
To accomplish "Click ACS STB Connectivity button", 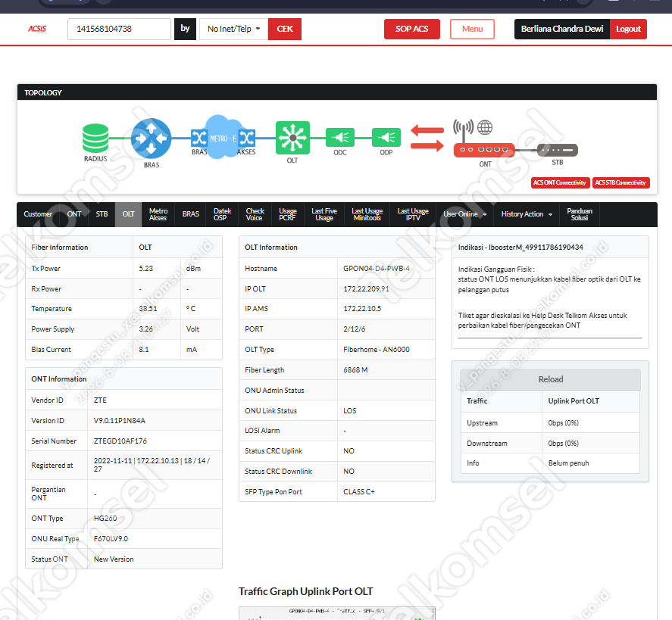I will 620,183.
